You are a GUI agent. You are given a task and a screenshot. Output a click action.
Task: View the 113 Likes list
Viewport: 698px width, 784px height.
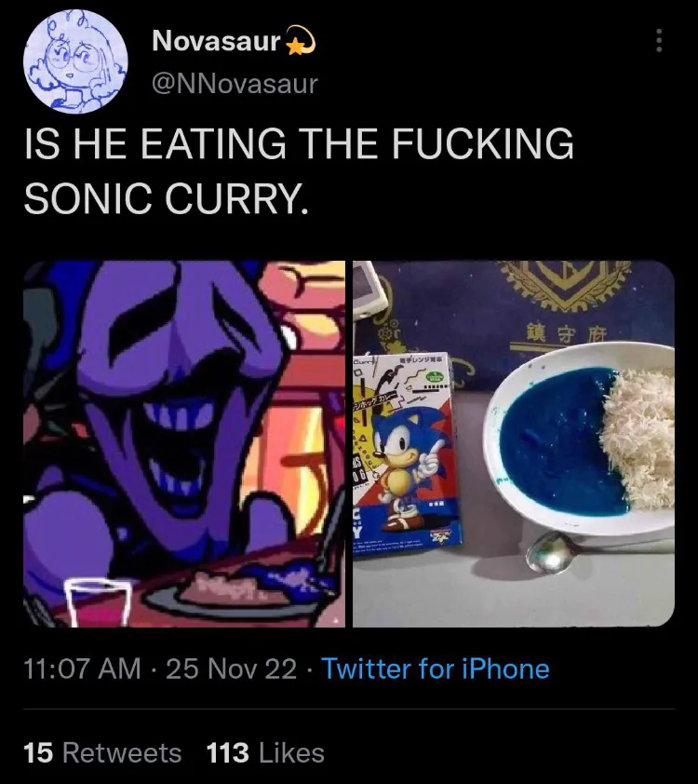click(x=265, y=752)
